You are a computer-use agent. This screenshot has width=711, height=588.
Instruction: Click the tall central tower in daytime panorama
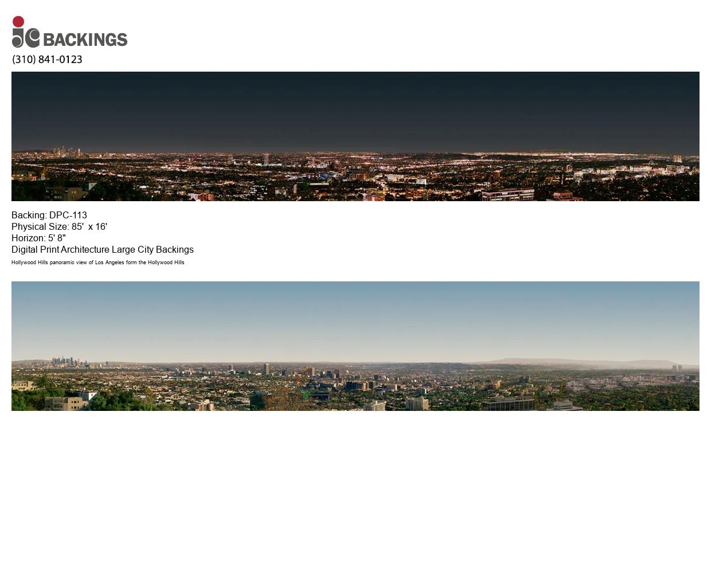pos(266,369)
